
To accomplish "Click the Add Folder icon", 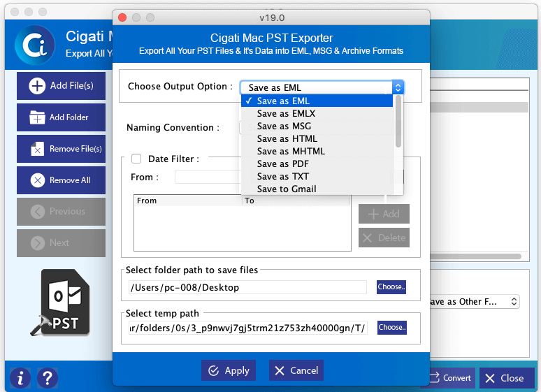I will point(37,117).
